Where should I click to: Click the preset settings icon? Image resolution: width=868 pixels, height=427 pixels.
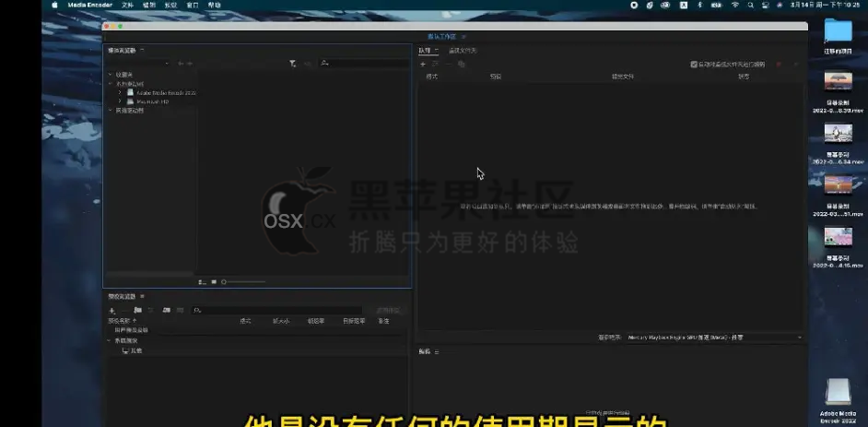pos(150,310)
